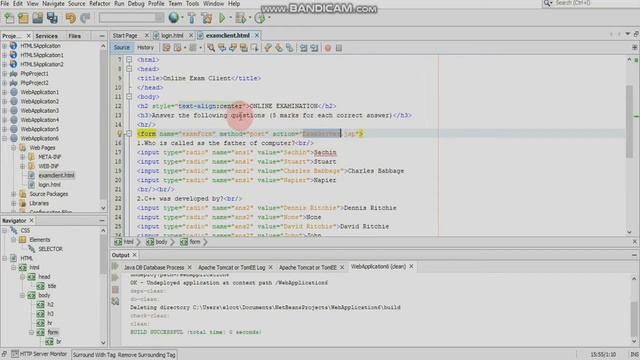Click the lightbulb hint on the form line
The image size is (640, 360).
[x=120, y=133]
